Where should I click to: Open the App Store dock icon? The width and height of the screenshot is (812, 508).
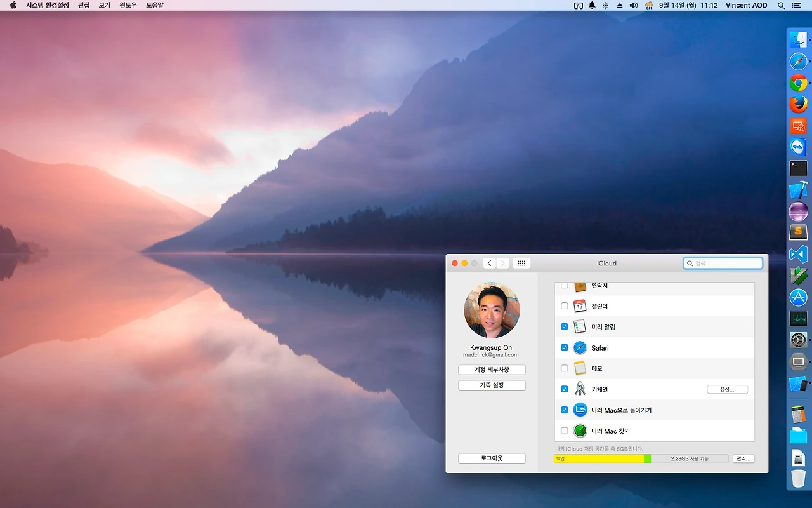pyautogui.click(x=798, y=297)
